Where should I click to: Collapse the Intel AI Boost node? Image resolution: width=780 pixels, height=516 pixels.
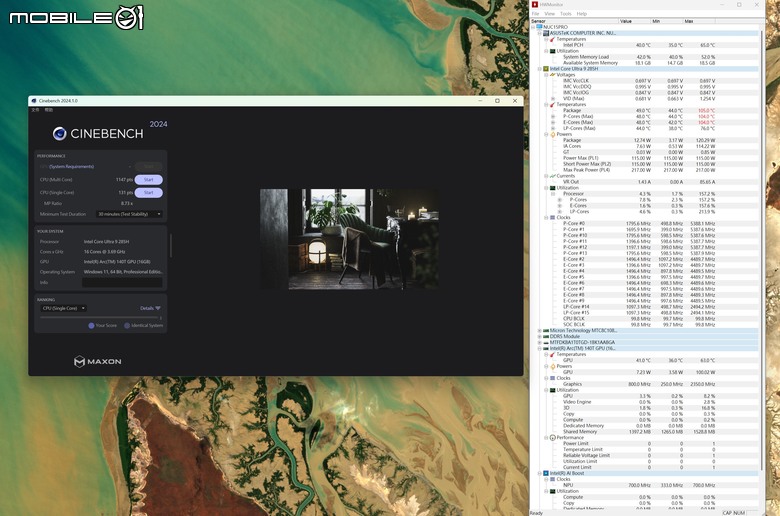coord(540,473)
